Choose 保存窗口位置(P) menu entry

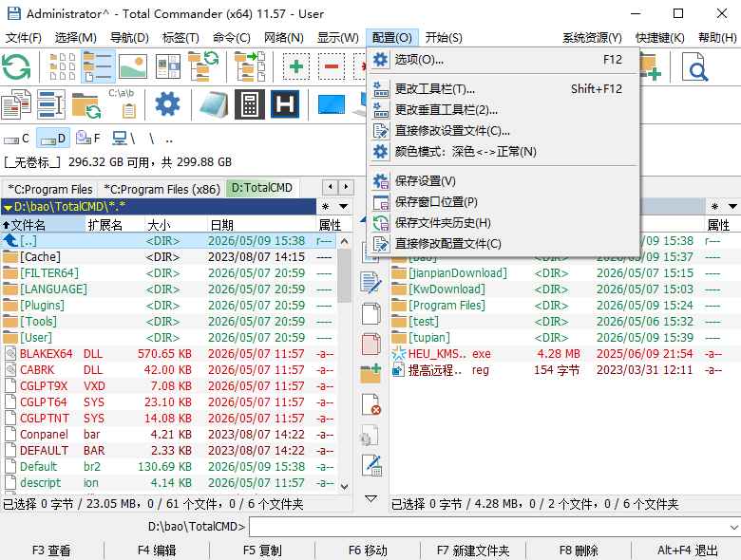tap(503, 201)
